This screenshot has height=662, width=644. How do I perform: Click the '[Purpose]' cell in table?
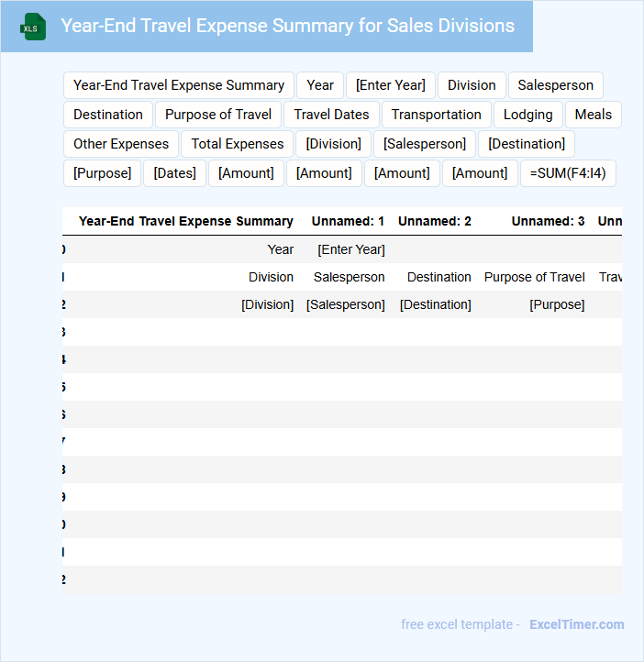point(557,304)
